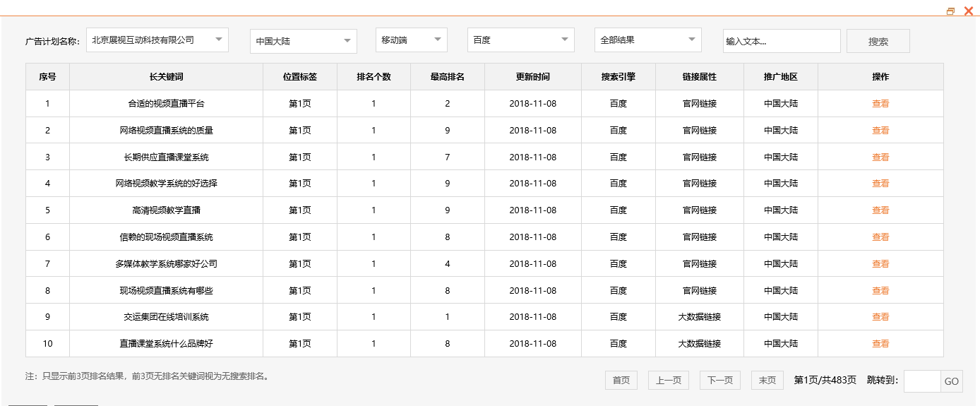
Task: Go to previous page with 上一页
Action: 669,380
